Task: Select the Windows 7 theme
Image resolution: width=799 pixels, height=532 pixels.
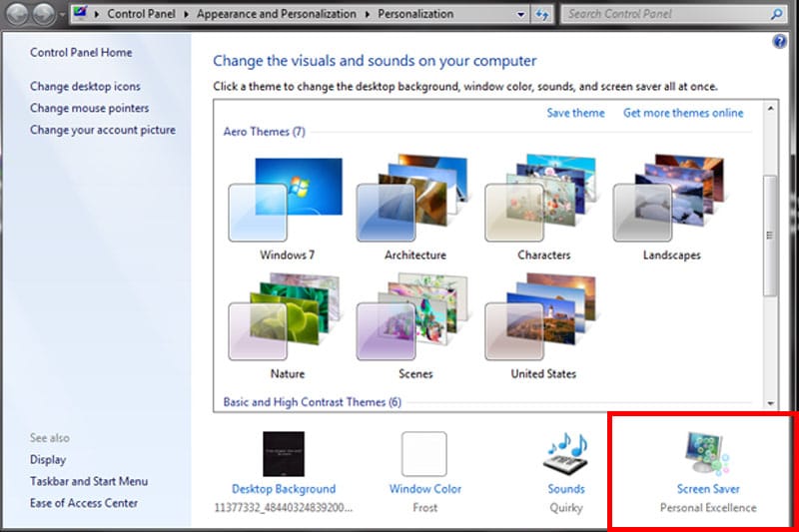Action: [287, 210]
